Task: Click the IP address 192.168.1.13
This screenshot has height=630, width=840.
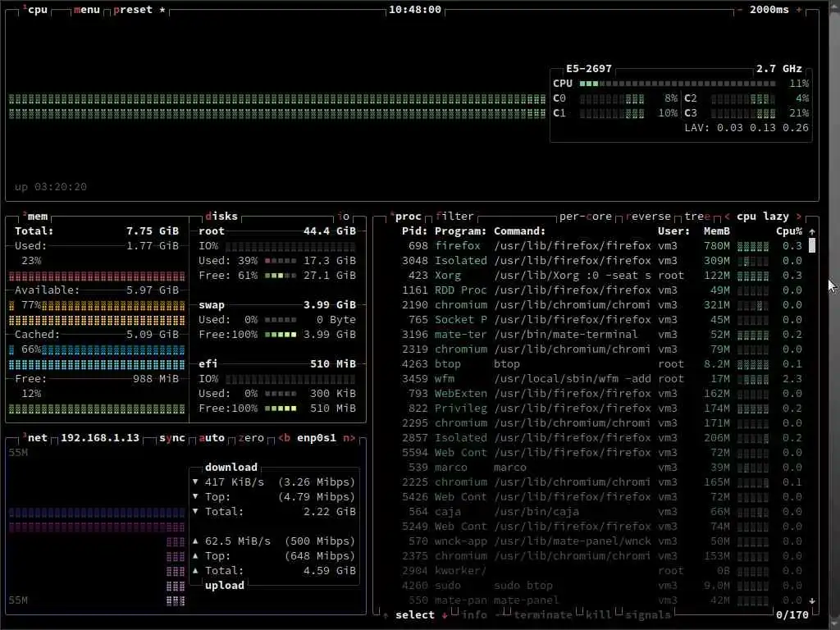Action: point(99,438)
